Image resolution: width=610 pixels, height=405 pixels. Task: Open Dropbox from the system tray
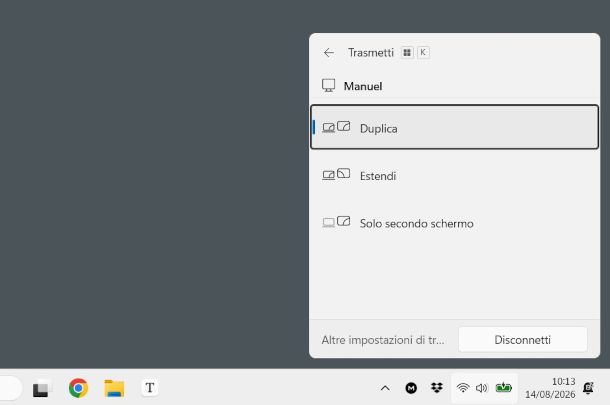[437, 387]
